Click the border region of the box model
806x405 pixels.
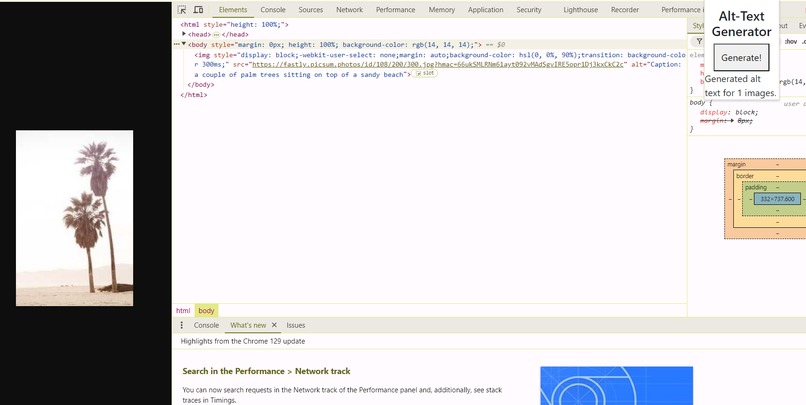coord(745,176)
